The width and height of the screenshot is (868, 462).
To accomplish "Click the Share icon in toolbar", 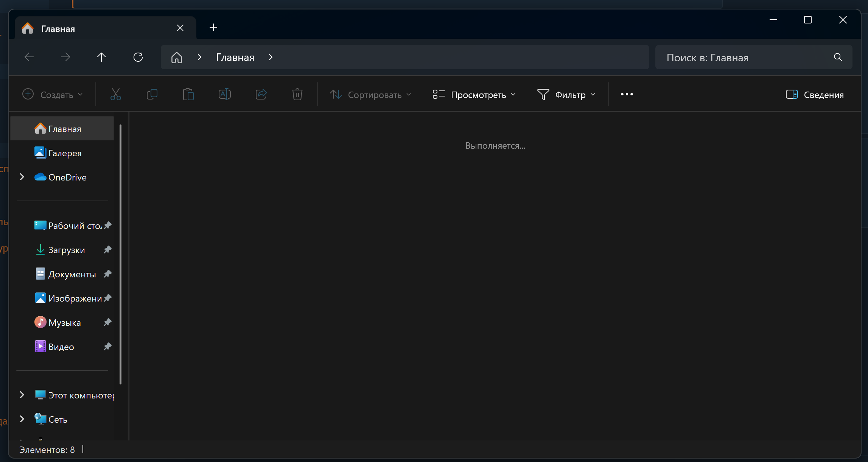I will tap(261, 94).
